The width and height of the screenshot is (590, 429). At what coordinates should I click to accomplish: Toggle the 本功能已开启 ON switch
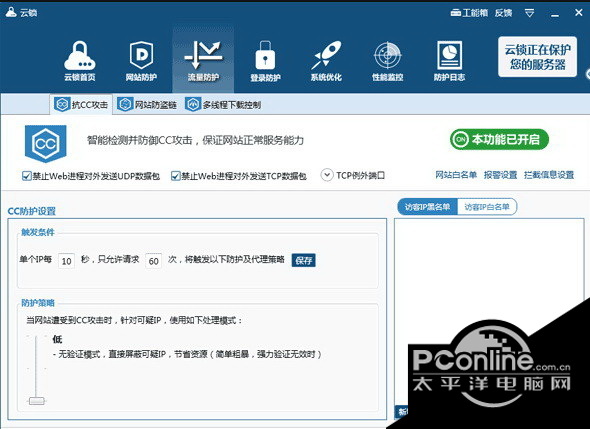(499, 140)
